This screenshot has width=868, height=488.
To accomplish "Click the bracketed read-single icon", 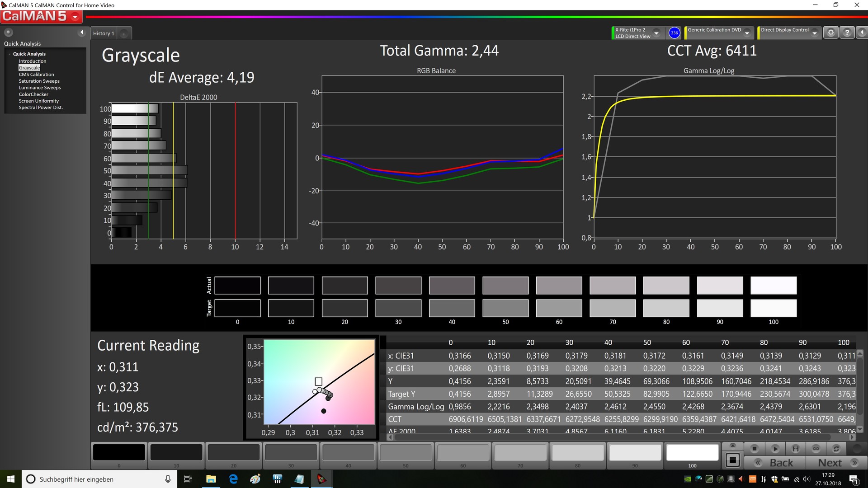I will [x=796, y=449].
